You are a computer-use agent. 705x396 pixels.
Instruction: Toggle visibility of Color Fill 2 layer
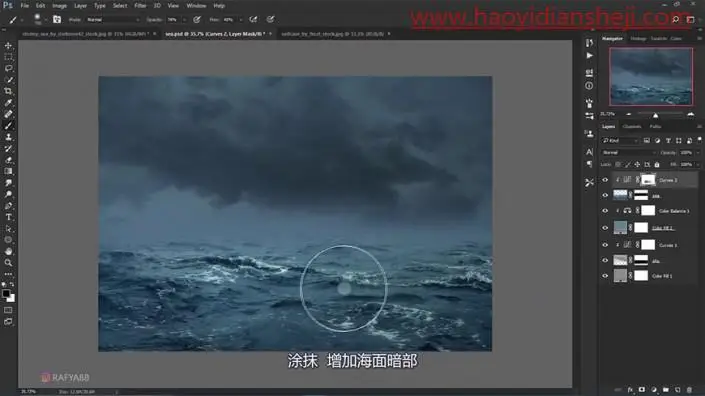tap(605, 228)
